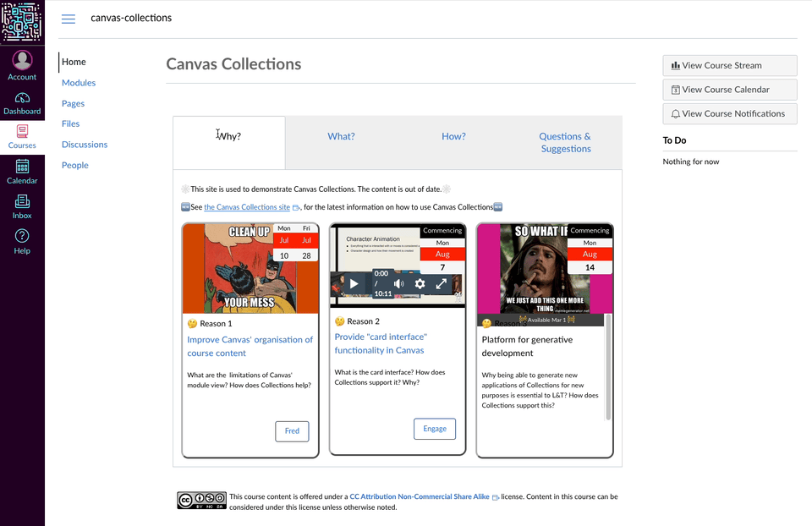Mute the Reason 2 video volume
Screen dimensions: 812x526
pyautogui.click(x=398, y=283)
